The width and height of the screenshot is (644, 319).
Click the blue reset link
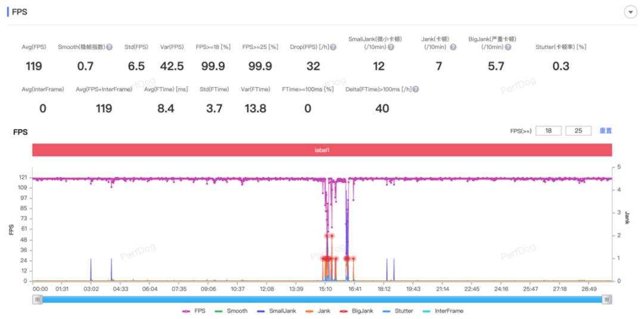point(605,131)
